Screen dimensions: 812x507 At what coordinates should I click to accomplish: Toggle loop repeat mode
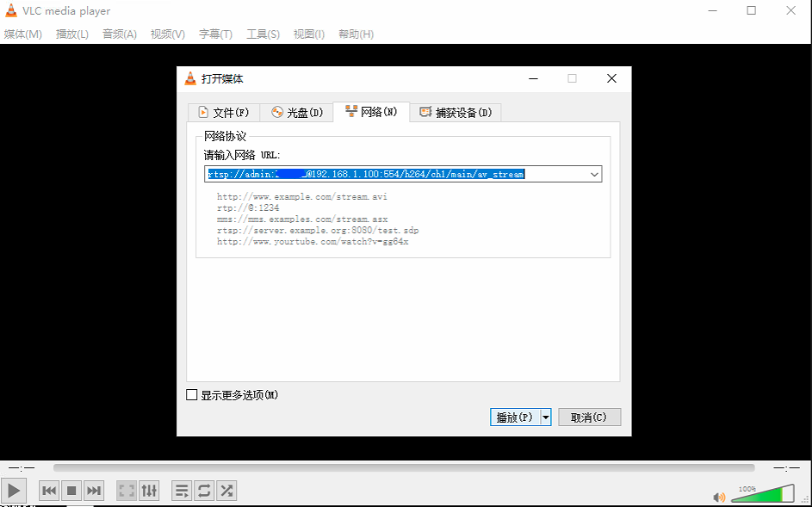point(204,491)
